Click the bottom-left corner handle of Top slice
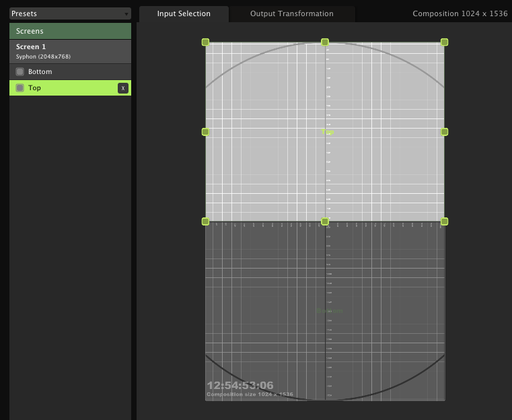This screenshot has height=420, width=512. pos(206,221)
